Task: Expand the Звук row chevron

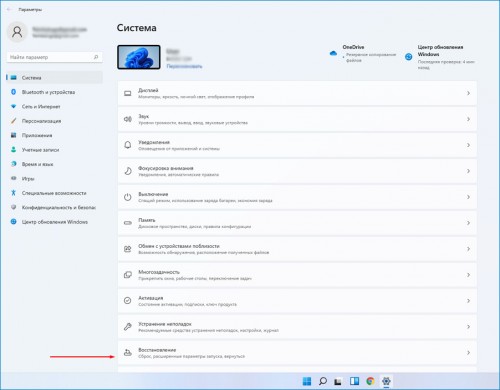Action: coord(468,119)
